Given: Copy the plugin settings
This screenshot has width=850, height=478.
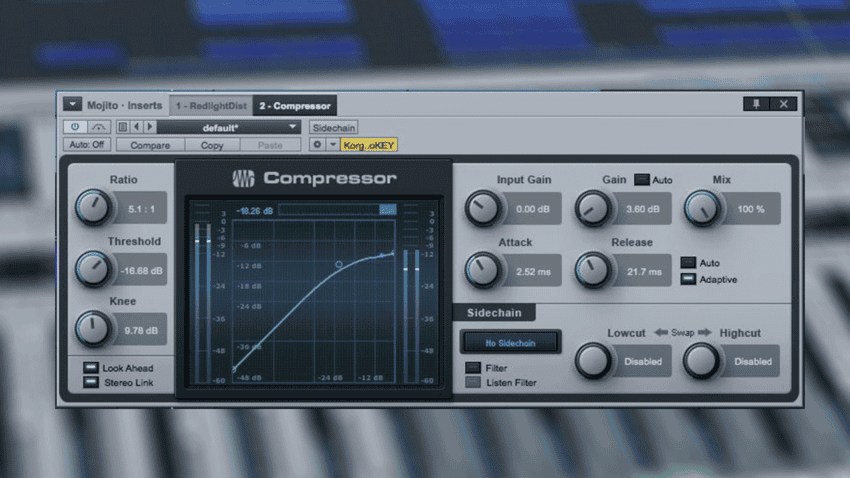Looking at the screenshot, I should [x=212, y=145].
